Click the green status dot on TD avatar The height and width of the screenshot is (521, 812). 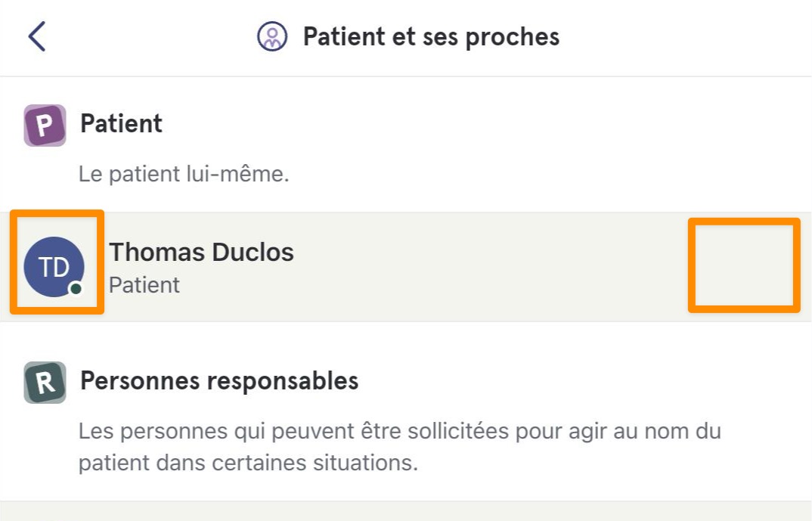click(x=76, y=288)
